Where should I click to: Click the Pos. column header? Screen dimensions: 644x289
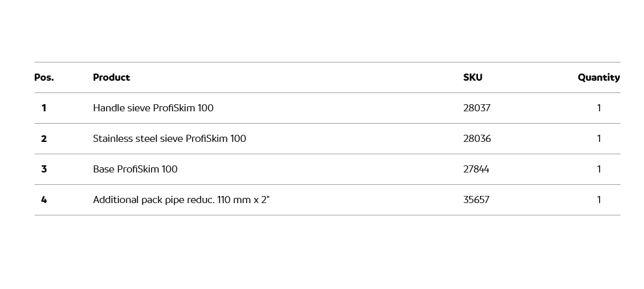pos(44,77)
